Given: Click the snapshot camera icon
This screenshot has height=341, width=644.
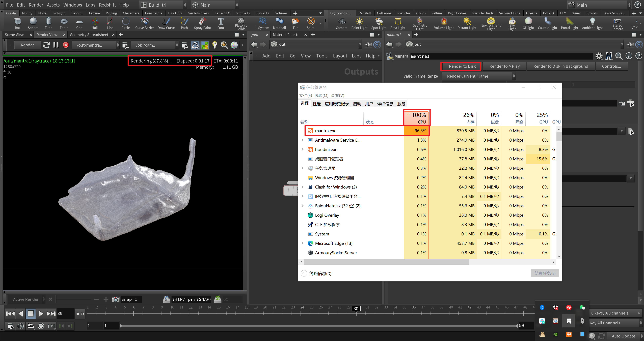Looking at the screenshot, I should pos(115,299).
